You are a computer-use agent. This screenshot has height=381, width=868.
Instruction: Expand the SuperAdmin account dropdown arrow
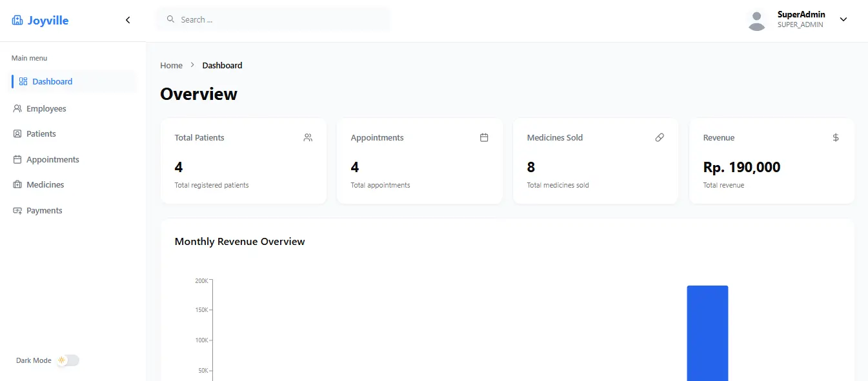pyautogui.click(x=843, y=19)
